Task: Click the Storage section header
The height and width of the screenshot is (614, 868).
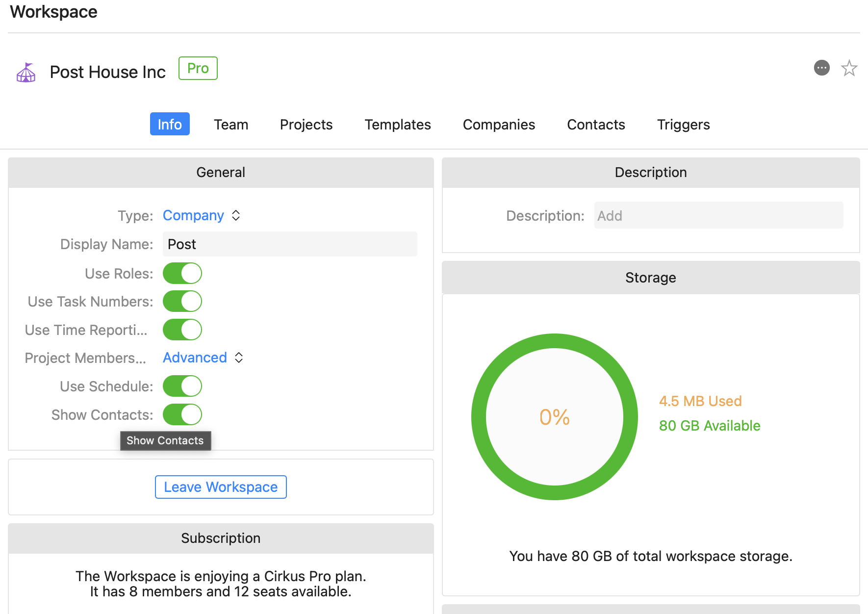Action: 651,278
